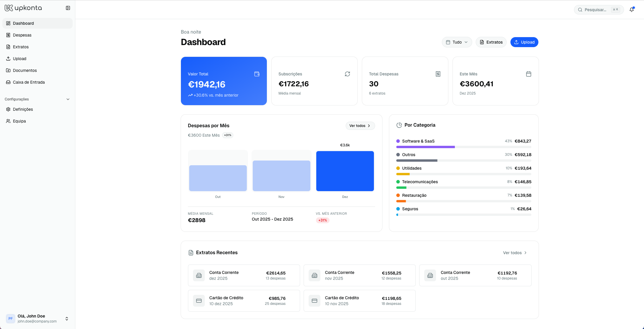Click the blue Upload button

524,42
